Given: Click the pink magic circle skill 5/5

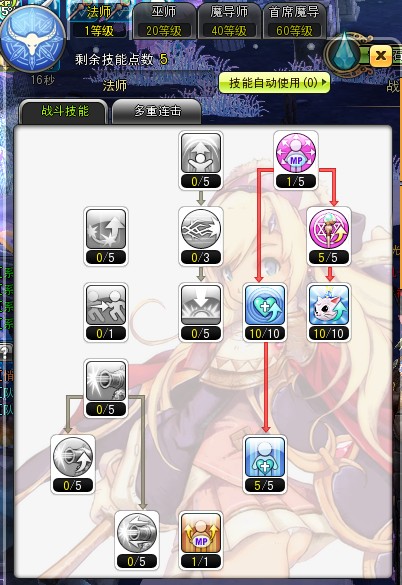Looking at the screenshot, I should pyautogui.click(x=329, y=229).
